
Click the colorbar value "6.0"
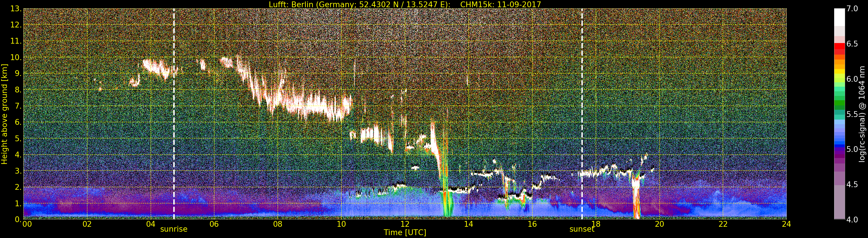click(x=852, y=79)
